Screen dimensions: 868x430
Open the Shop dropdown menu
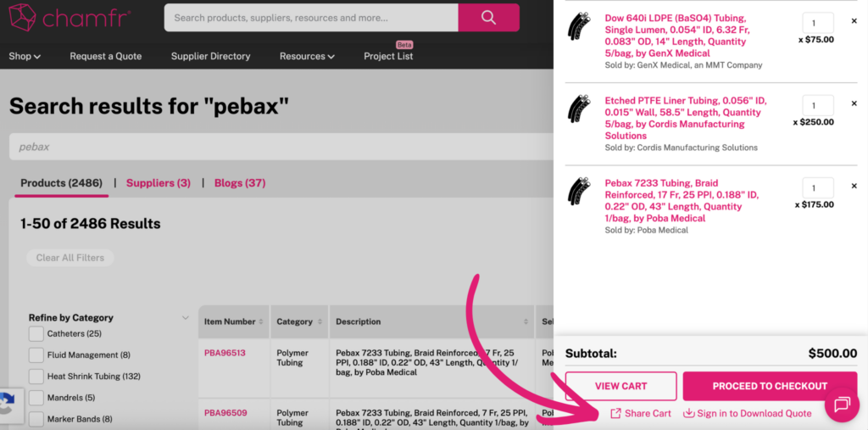(x=25, y=57)
